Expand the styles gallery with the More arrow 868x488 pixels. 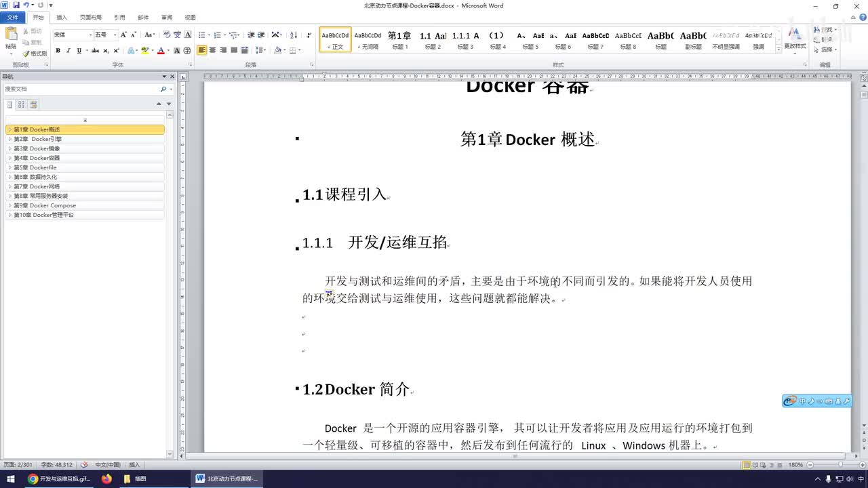(x=780, y=49)
